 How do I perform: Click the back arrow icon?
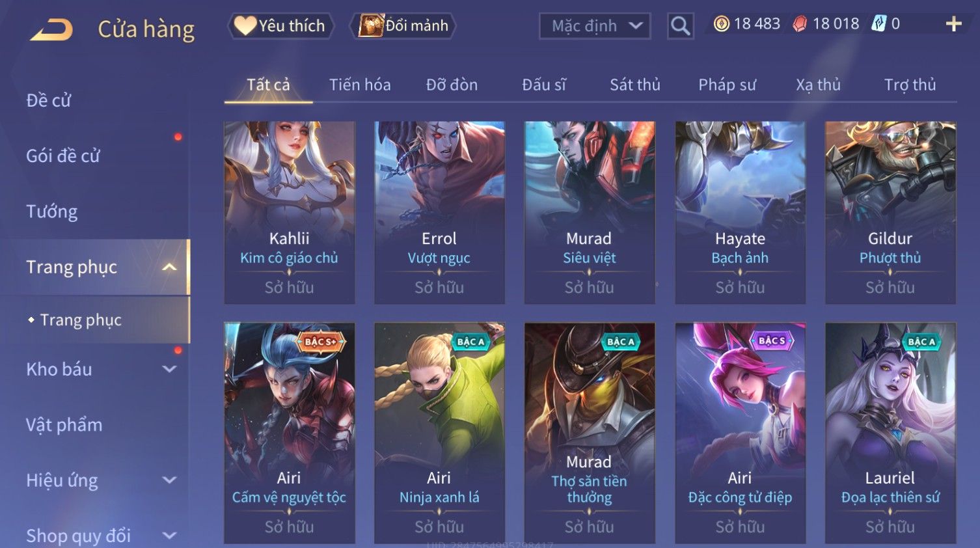pyautogui.click(x=51, y=29)
